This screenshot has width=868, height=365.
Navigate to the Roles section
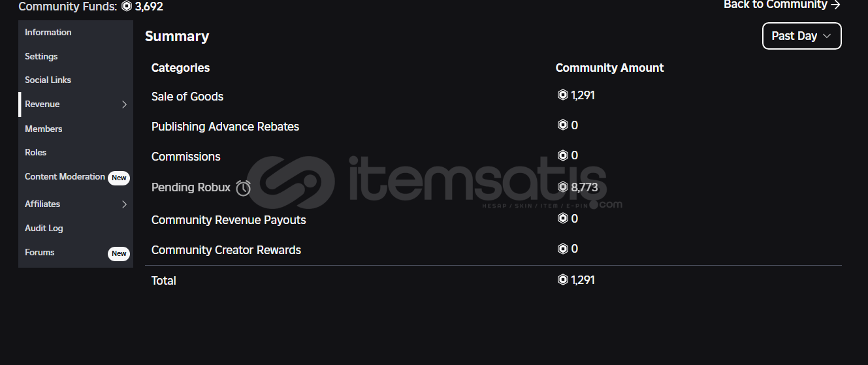pos(35,152)
